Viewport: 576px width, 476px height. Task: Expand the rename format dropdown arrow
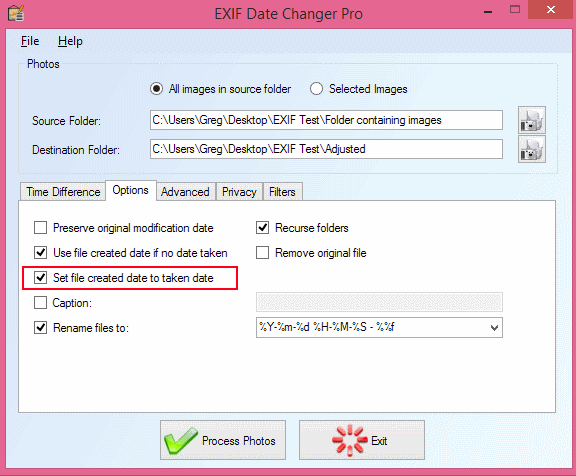pyautogui.click(x=494, y=327)
